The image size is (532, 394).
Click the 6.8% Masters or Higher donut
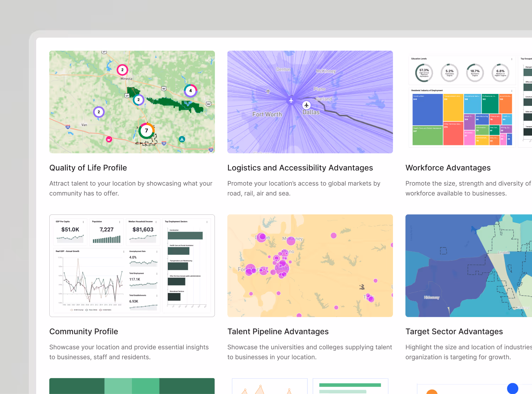click(500, 73)
